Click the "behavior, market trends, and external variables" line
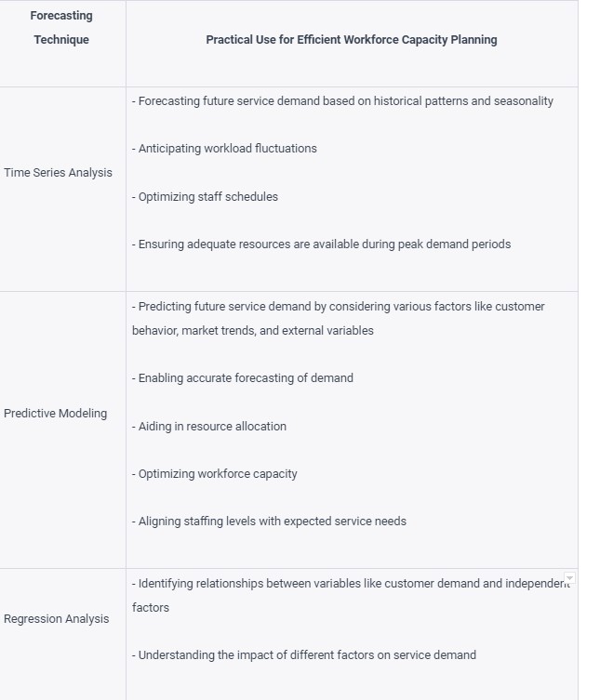600x700 pixels. (x=253, y=331)
